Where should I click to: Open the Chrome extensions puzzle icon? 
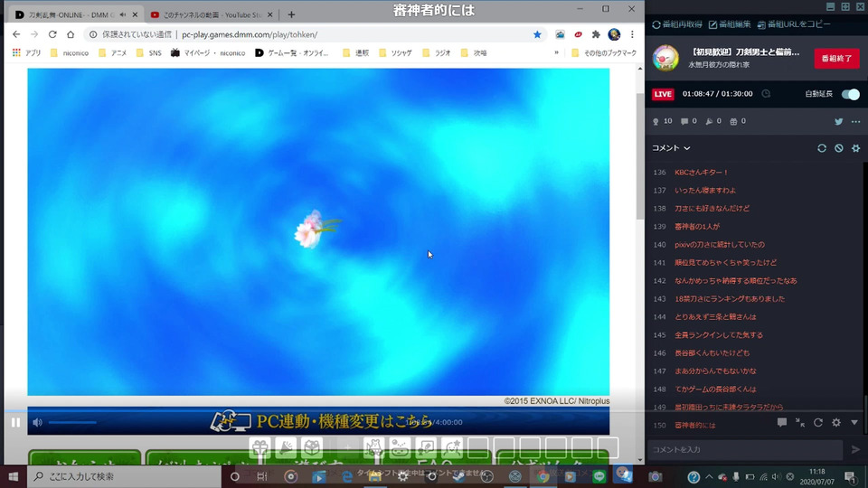(596, 34)
